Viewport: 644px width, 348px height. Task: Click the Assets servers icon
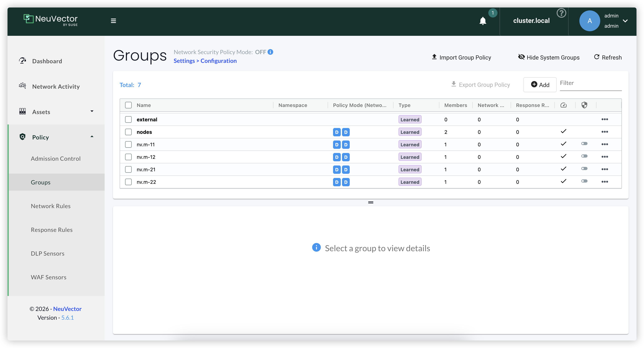tap(23, 111)
